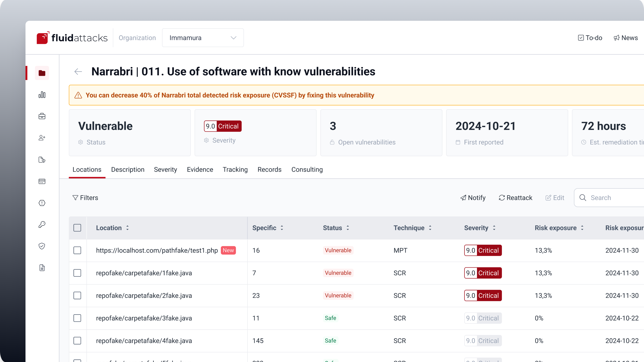Tick checkbox for repofake/carpetafake/2fake.java
Screen dimensions: 644x362
click(77, 296)
